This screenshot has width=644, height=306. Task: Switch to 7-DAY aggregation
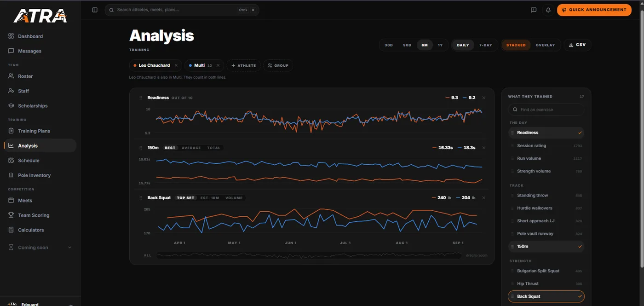[x=486, y=45]
